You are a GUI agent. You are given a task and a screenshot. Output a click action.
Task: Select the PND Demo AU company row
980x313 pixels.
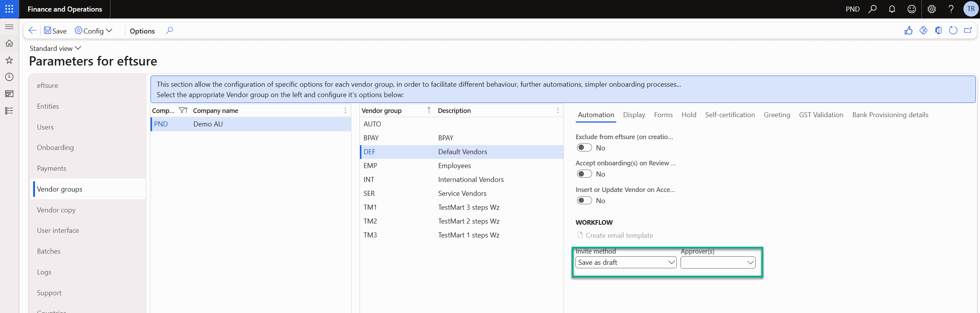(251, 124)
